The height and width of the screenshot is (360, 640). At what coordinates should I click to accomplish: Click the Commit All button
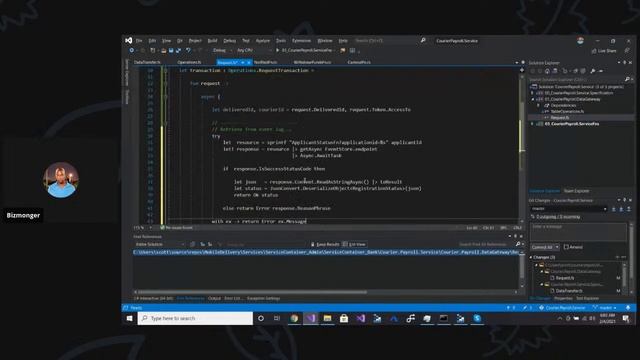coord(542,247)
